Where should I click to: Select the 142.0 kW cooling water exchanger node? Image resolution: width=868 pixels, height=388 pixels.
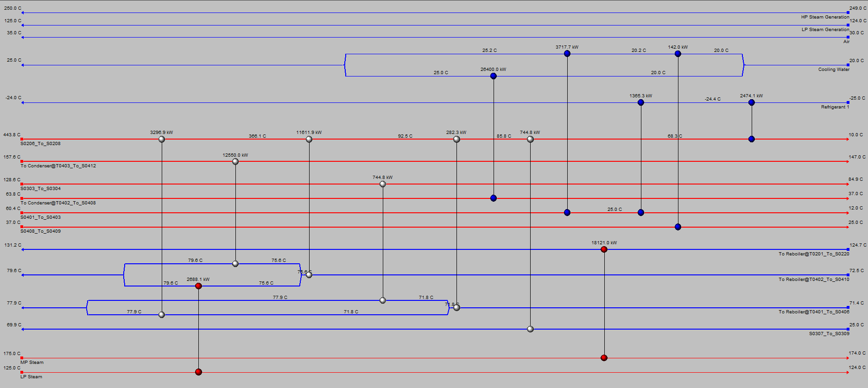(678, 54)
